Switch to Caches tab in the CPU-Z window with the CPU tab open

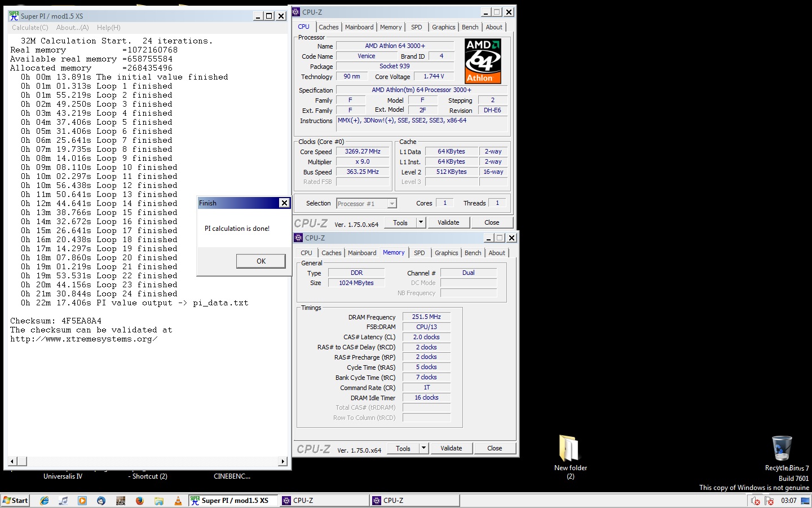(329, 27)
